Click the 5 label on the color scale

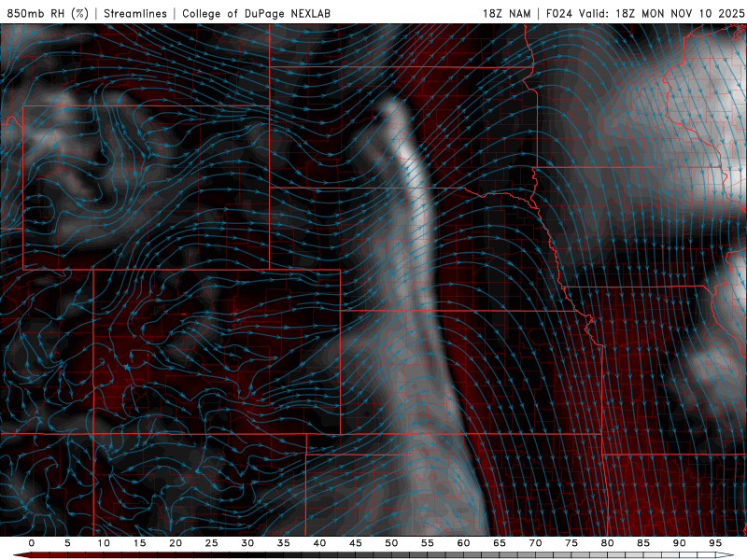pyautogui.click(x=67, y=543)
